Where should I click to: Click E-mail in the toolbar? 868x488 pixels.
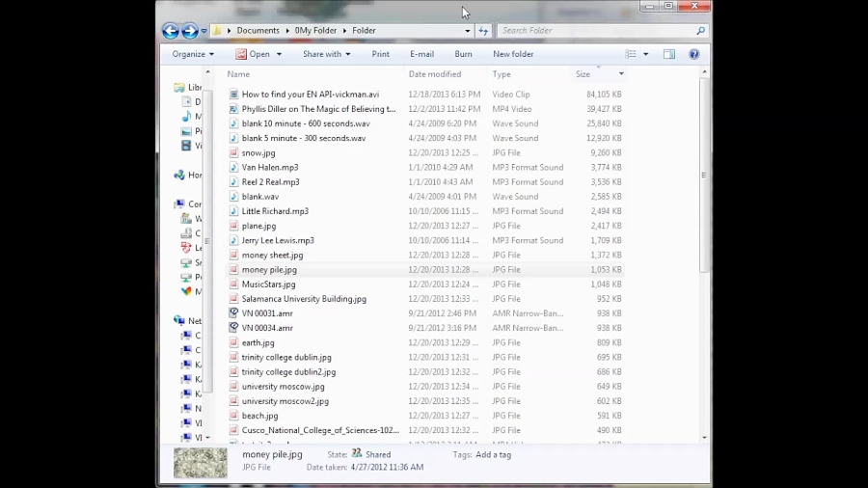421,54
